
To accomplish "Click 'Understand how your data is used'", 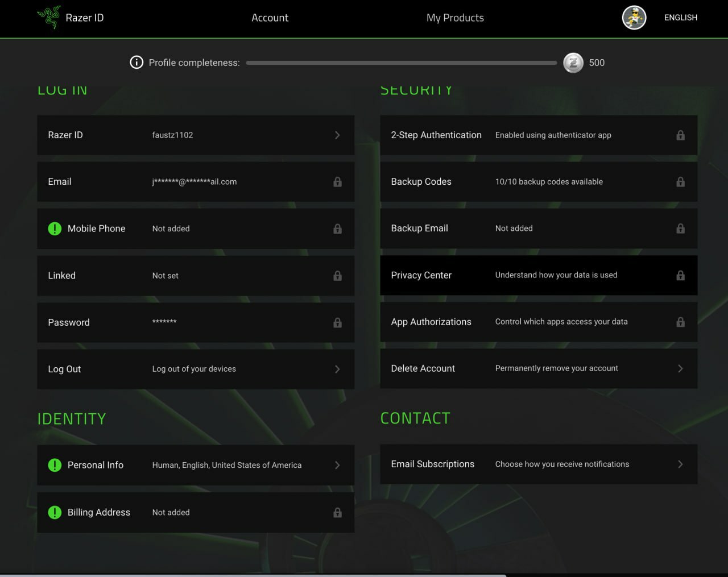I will [556, 275].
